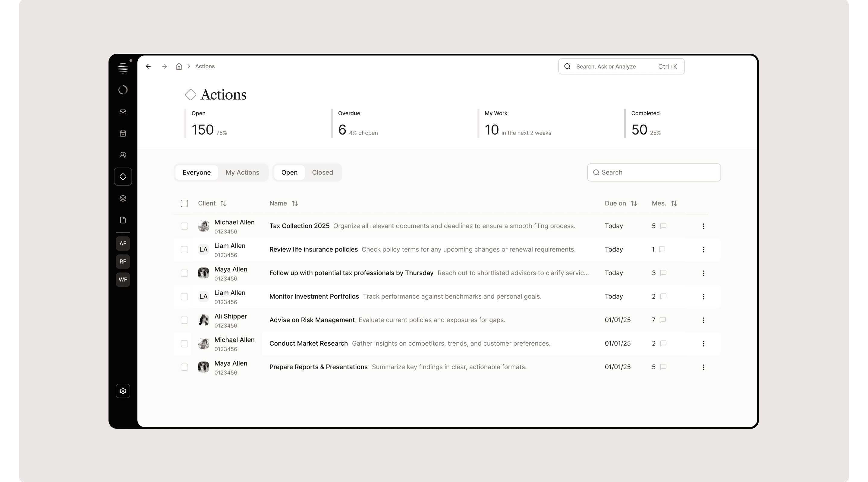Click the WF workspace badge in sidebar
The image size is (868, 482).
[123, 280]
